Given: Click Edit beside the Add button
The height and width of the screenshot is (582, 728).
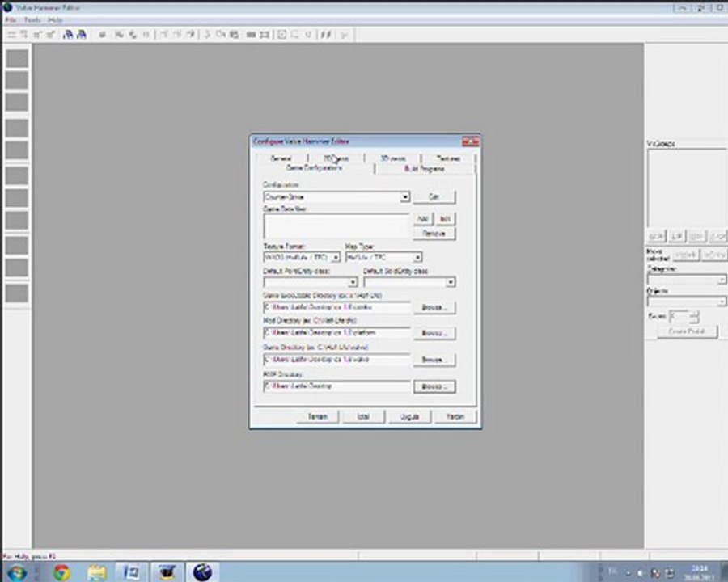Looking at the screenshot, I should (x=445, y=218).
